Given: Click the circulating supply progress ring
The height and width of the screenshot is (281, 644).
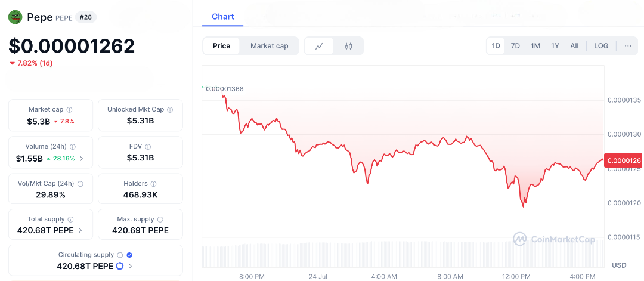Looking at the screenshot, I should point(119,266).
